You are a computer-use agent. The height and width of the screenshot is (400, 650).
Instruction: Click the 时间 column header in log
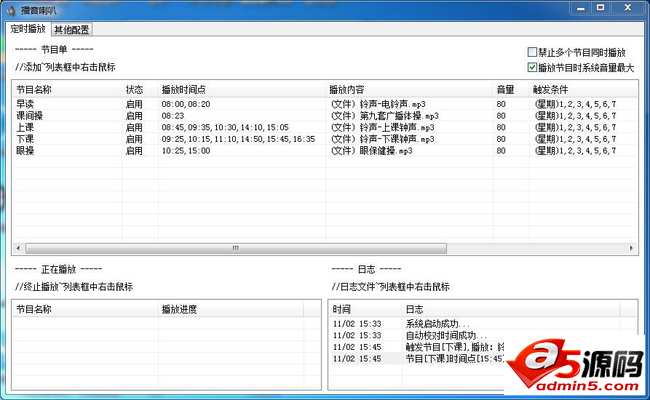pos(365,309)
